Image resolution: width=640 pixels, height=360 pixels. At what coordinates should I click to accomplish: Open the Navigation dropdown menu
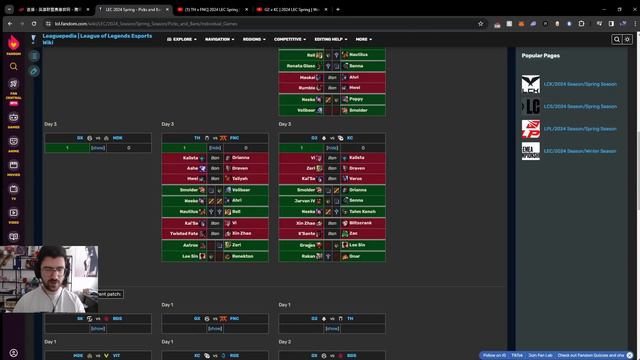pyautogui.click(x=220, y=39)
